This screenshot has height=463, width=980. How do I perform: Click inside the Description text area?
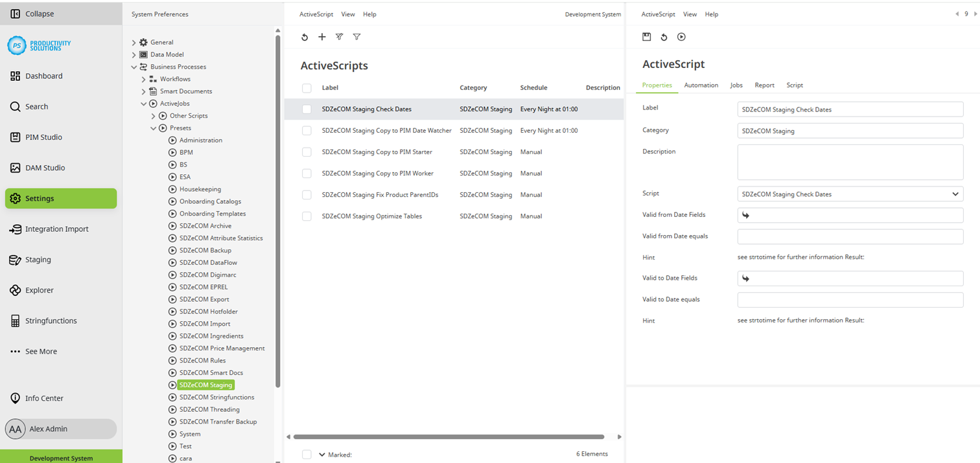(850, 162)
